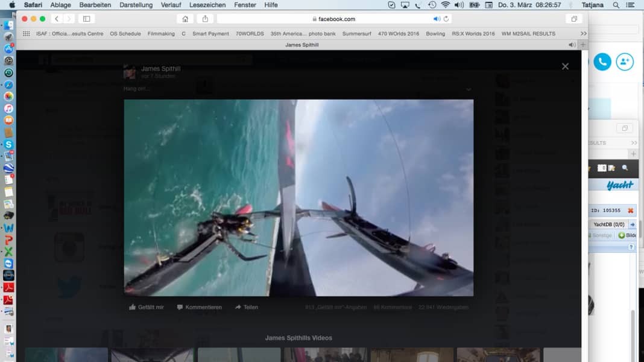Open the Share button in Safari toolbar
644x362 pixels.
pyautogui.click(x=205, y=19)
